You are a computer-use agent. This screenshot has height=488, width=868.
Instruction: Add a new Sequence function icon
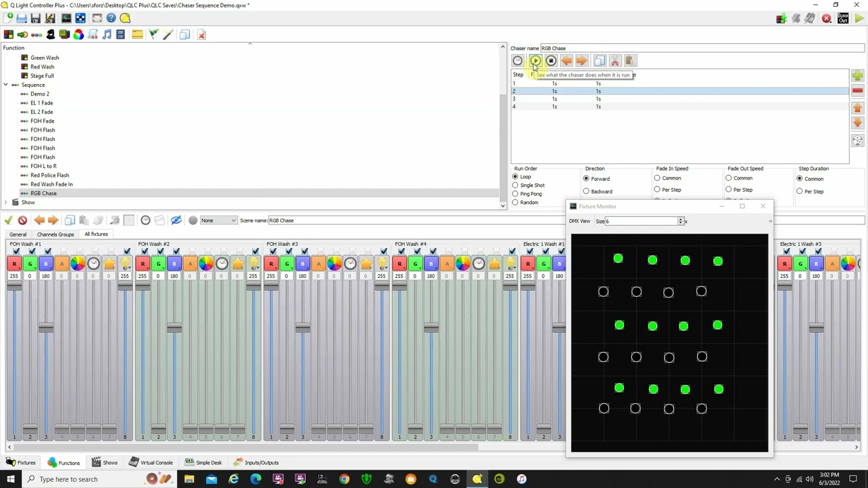[x=37, y=35]
